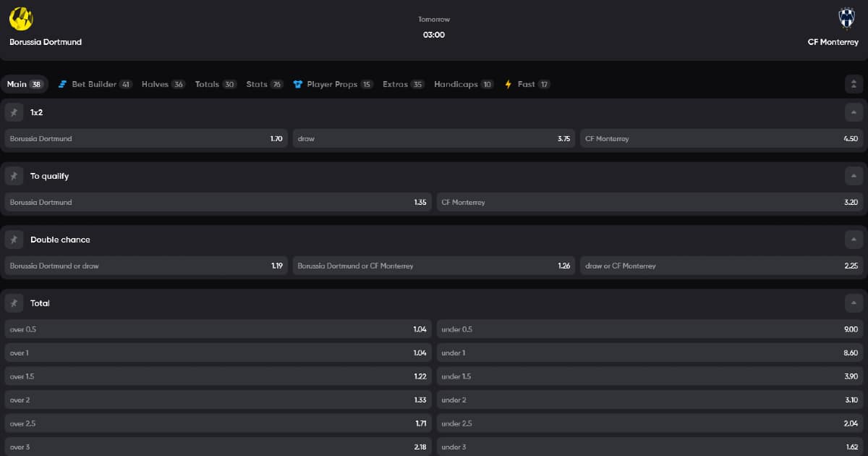
Task: Select under 2.5 goals at 2.04
Action: point(650,423)
